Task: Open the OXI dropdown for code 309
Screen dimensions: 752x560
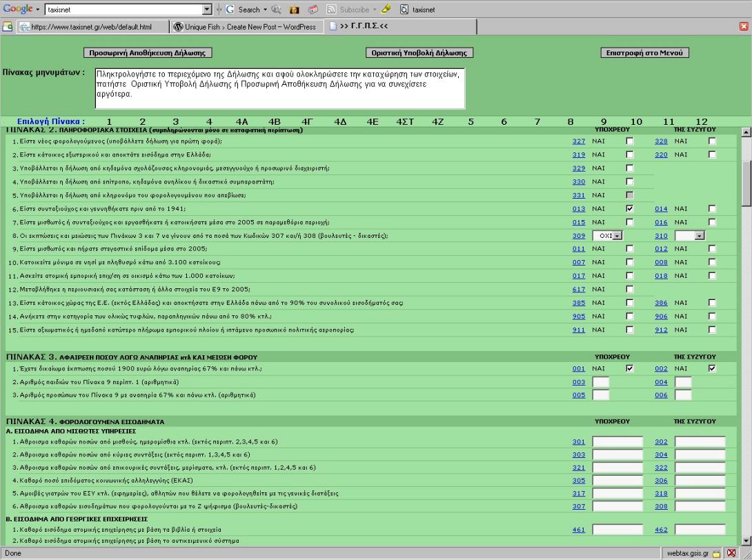Action: pos(617,235)
